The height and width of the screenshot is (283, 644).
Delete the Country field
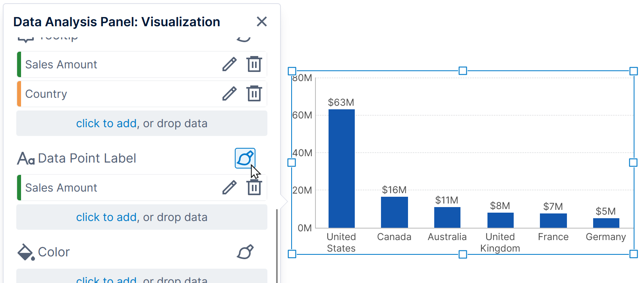point(254,94)
